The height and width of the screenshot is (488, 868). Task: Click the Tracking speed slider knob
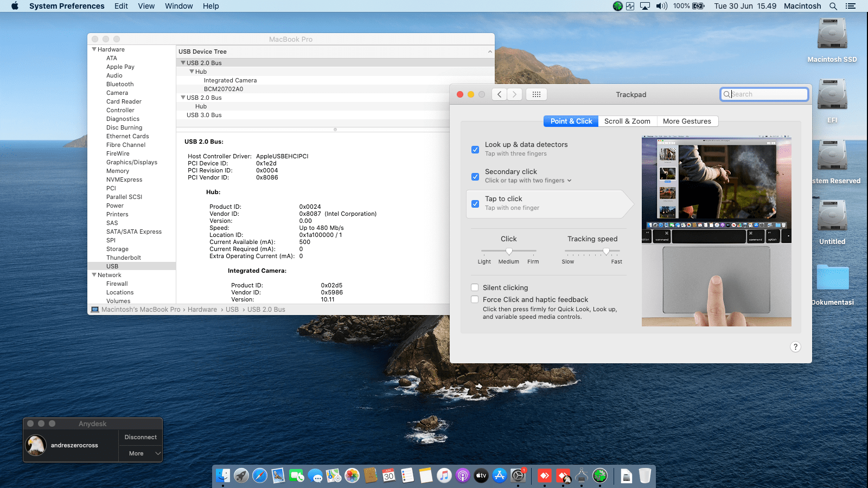(x=606, y=251)
